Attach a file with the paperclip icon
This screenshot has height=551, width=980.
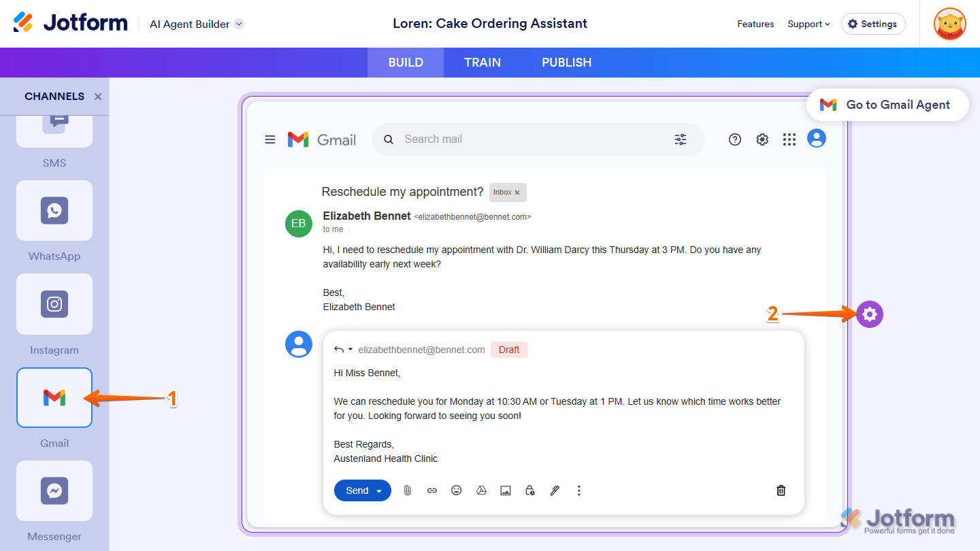(x=408, y=490)
